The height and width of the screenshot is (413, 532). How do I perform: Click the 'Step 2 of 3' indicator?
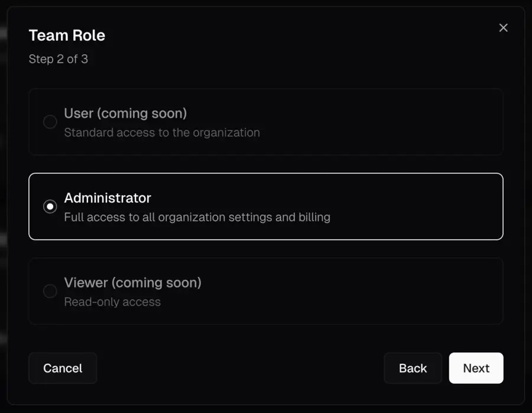tap(59, 59)
